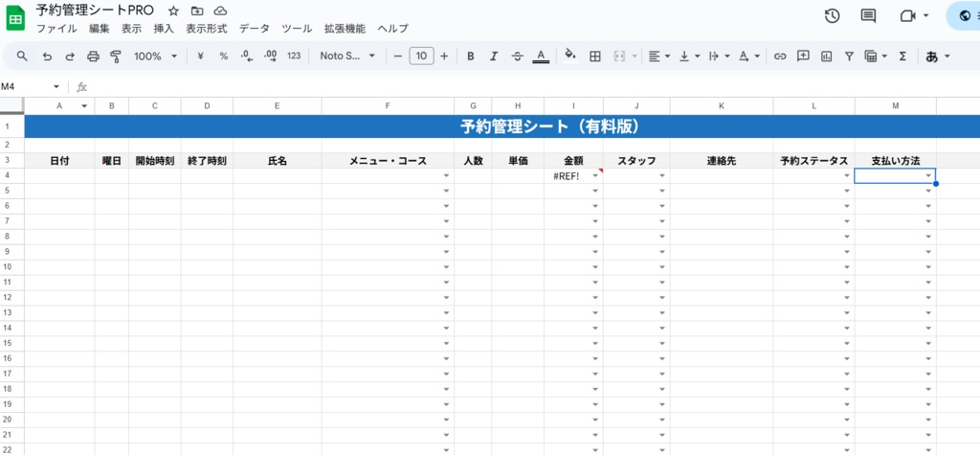
Task: Open the comments panel icon
Action: click(x=868, y=15)
